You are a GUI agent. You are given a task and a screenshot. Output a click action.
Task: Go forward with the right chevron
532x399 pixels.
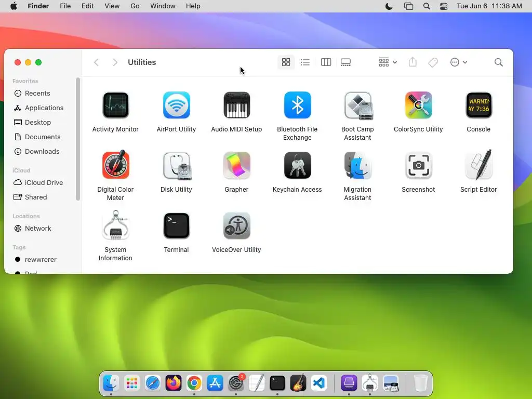115,62
